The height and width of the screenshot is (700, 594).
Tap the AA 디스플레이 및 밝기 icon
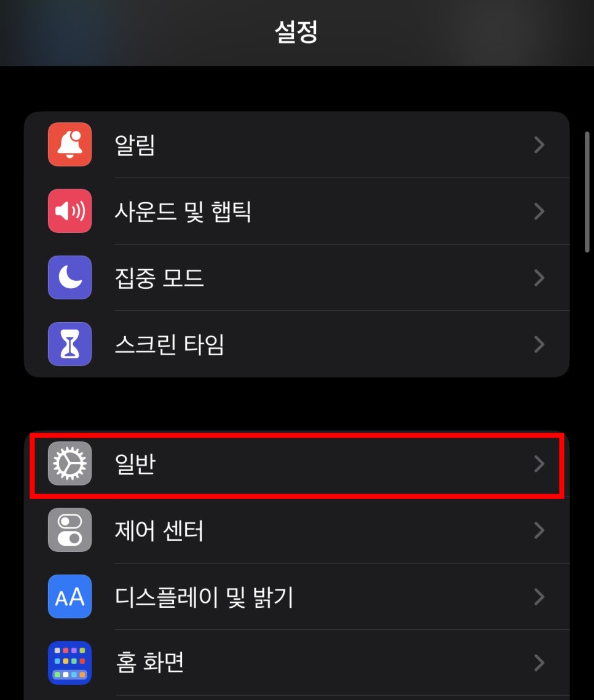69,596
